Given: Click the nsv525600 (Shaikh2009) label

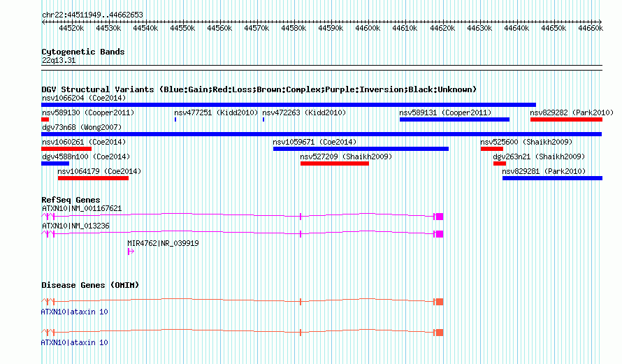Looking at the screenshot, I should coord(526,142).
